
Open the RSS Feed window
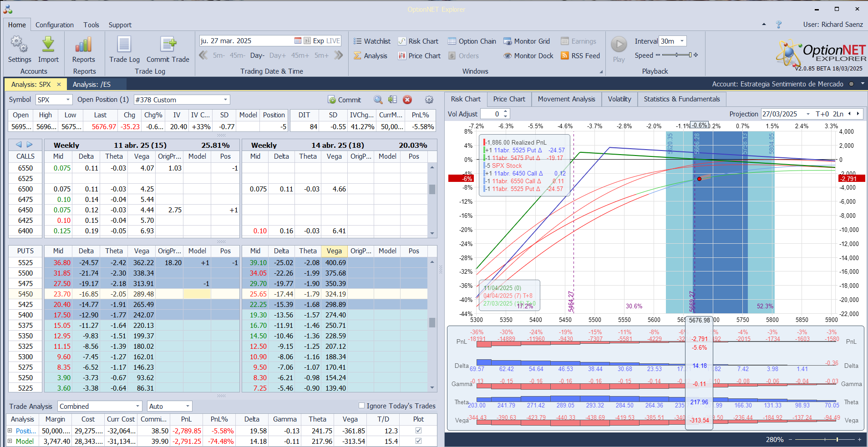580,56
